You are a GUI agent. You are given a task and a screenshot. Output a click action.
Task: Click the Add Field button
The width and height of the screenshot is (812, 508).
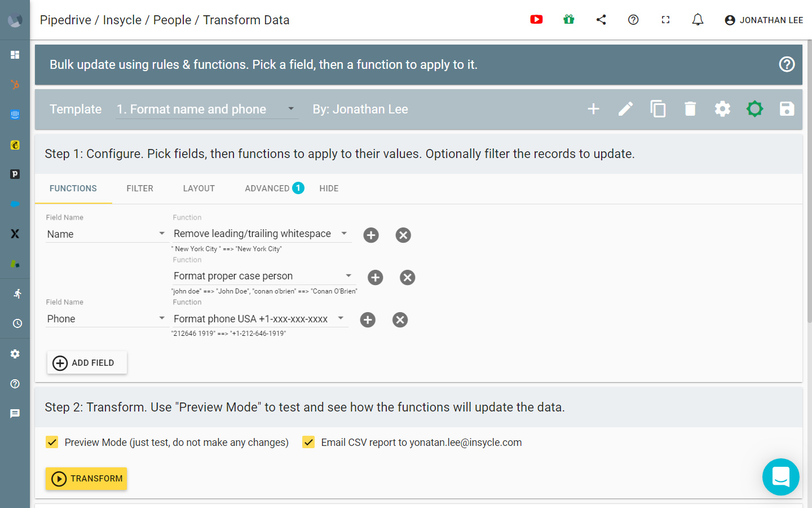(87, 363)
